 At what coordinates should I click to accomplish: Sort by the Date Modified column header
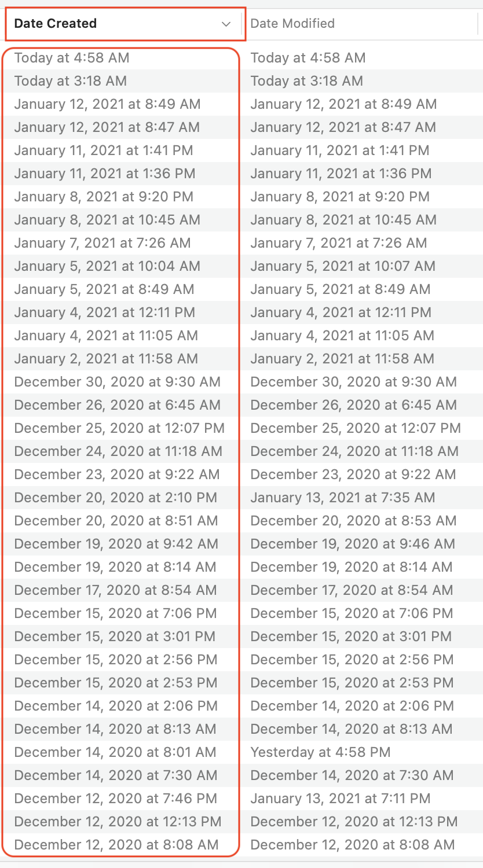[362, 24]
